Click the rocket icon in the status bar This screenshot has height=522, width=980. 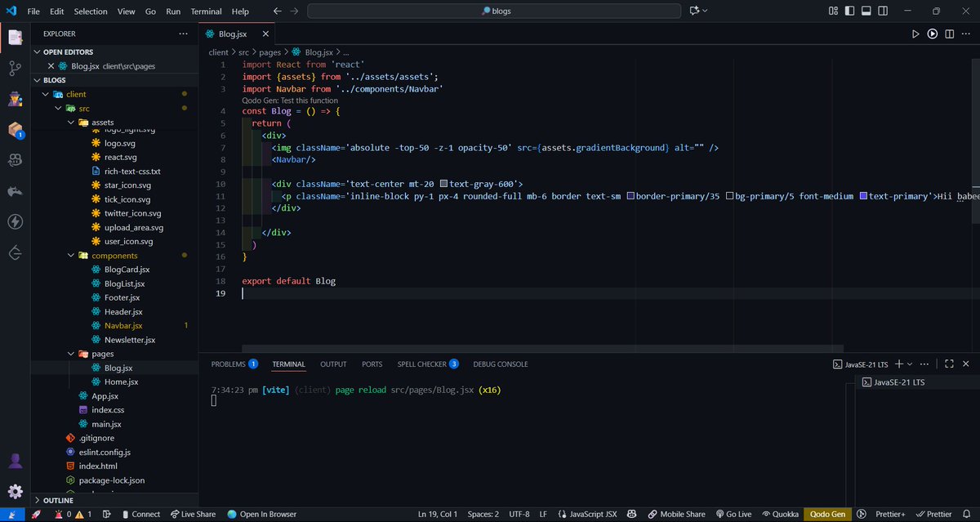point(36,514)
